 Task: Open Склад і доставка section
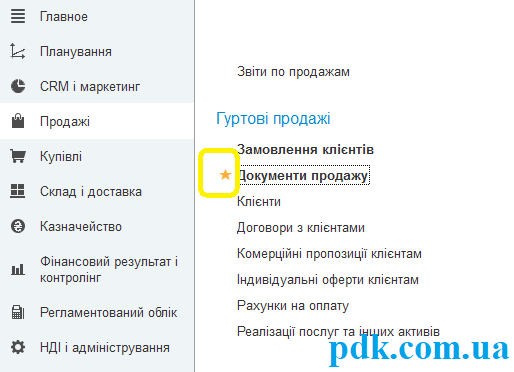pos(91,191)
